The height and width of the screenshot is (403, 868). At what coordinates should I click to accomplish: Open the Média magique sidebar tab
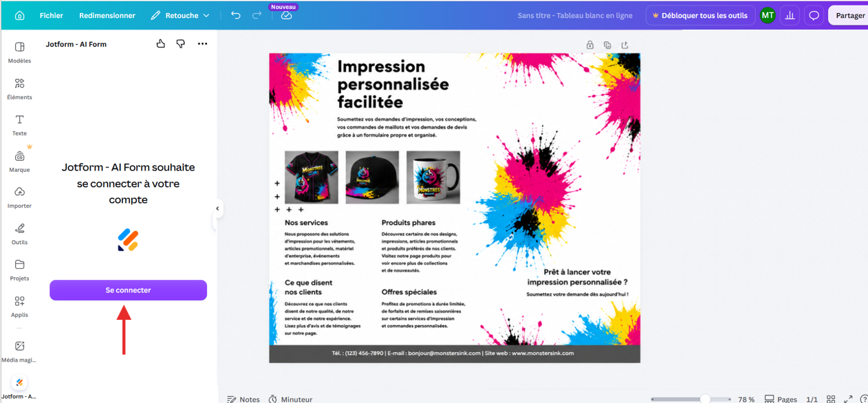19,351
